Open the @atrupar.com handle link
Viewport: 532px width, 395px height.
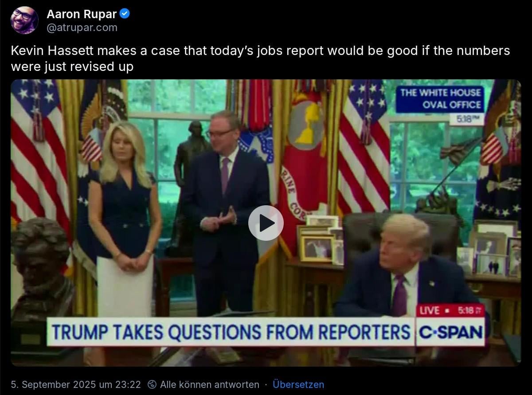click(82, 27)
